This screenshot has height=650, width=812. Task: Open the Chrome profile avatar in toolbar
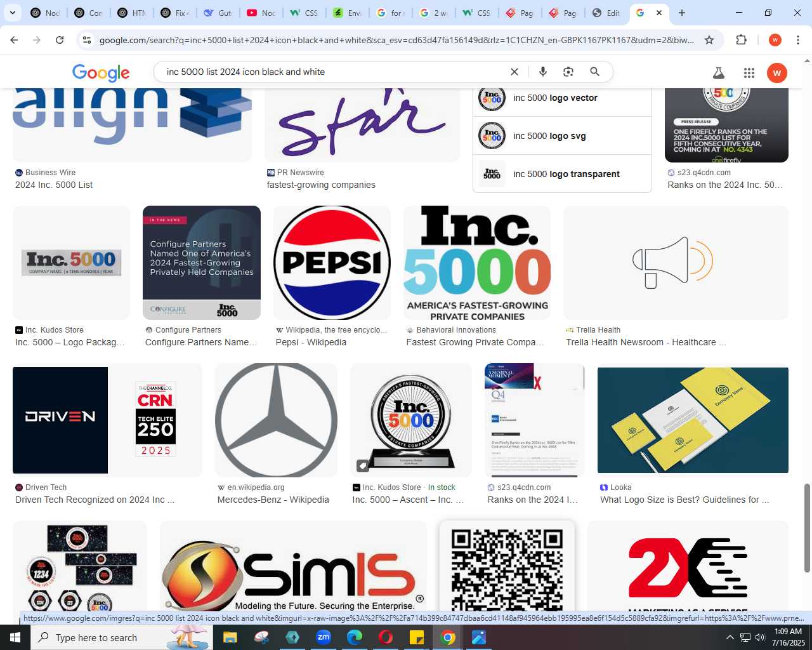tap(775, 40)
